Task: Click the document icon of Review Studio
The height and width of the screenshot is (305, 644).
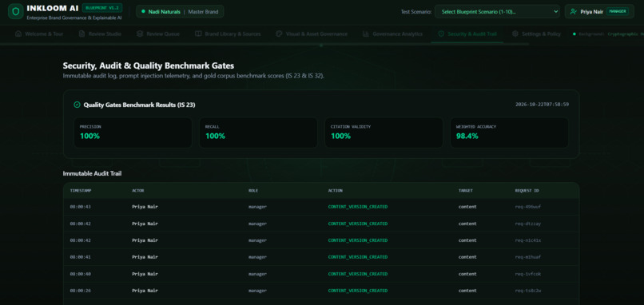Action: click(x=81, y=34)
